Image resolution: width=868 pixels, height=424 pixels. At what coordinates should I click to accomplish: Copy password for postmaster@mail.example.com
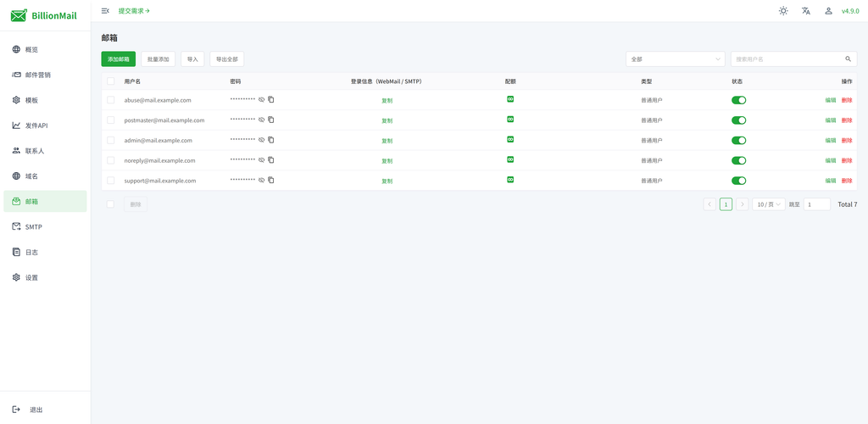tap(270, 120)
